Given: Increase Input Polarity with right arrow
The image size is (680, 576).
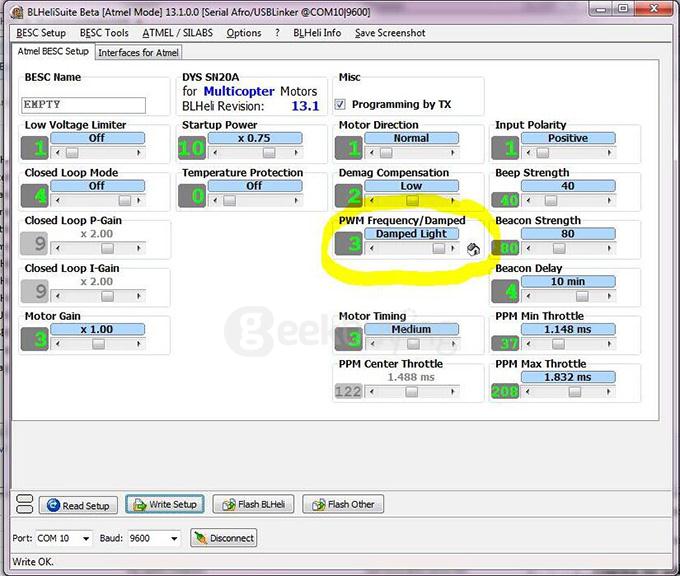Looking at the screenshot, I should 609,153.
